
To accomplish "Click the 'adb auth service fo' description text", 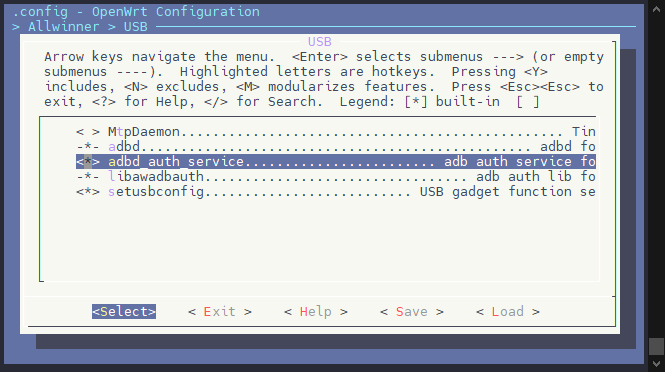I will coord(520,162).
